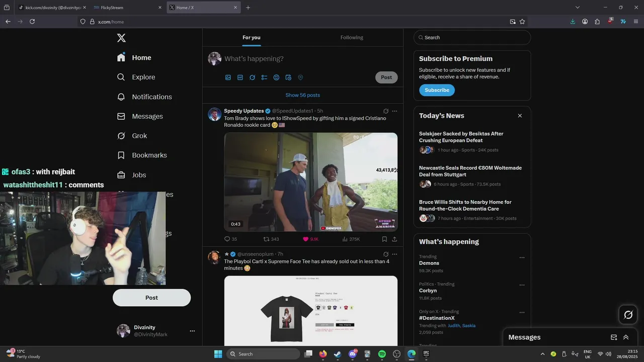
Task: Bookmark this page with the star icon
Action: point(522,22)
